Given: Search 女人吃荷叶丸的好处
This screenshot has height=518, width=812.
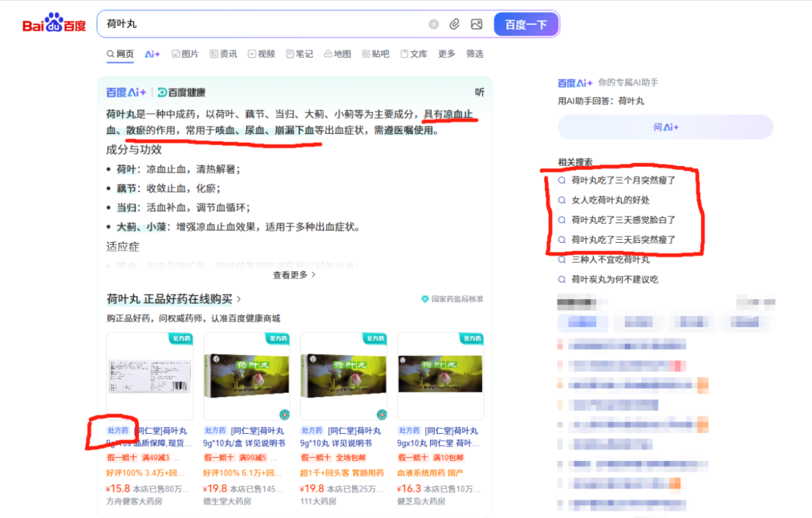Looking at the screenshot, I should coord(610,200).
